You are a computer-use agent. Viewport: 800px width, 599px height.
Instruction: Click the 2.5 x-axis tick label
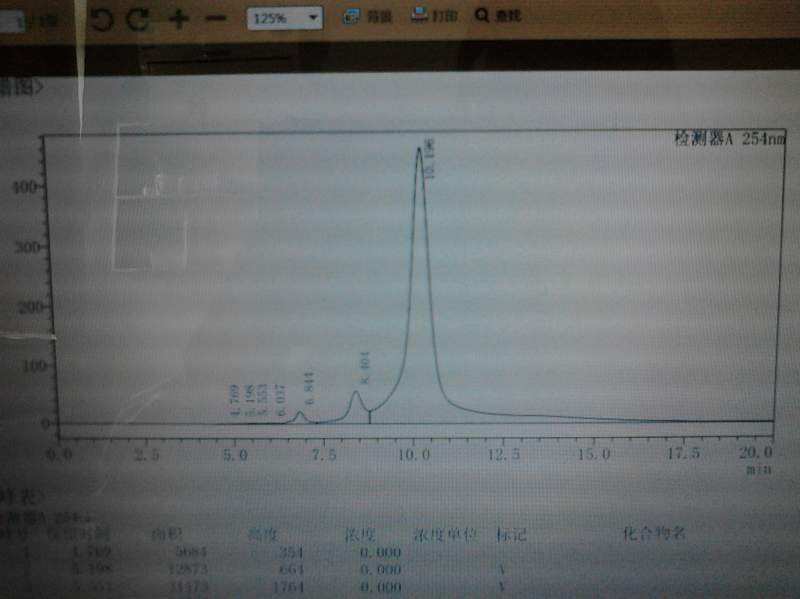[147, 454]
